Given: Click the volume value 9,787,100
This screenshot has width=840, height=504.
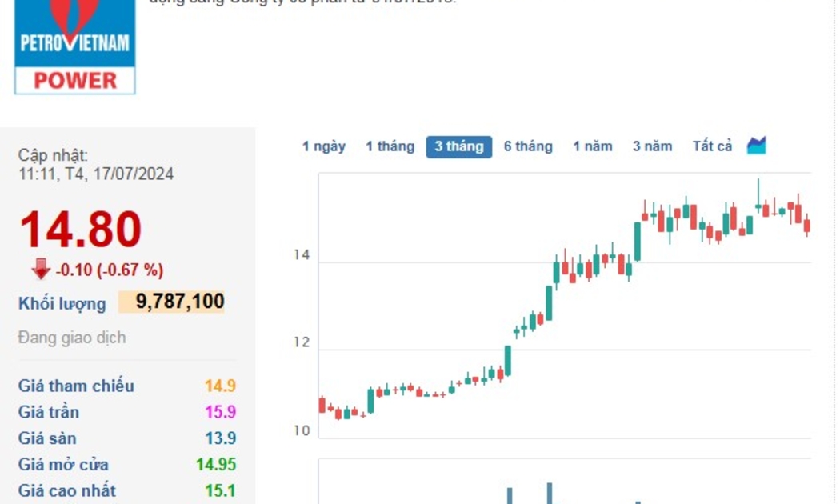Looking at the screenshot, I should (x=180, y=302).
